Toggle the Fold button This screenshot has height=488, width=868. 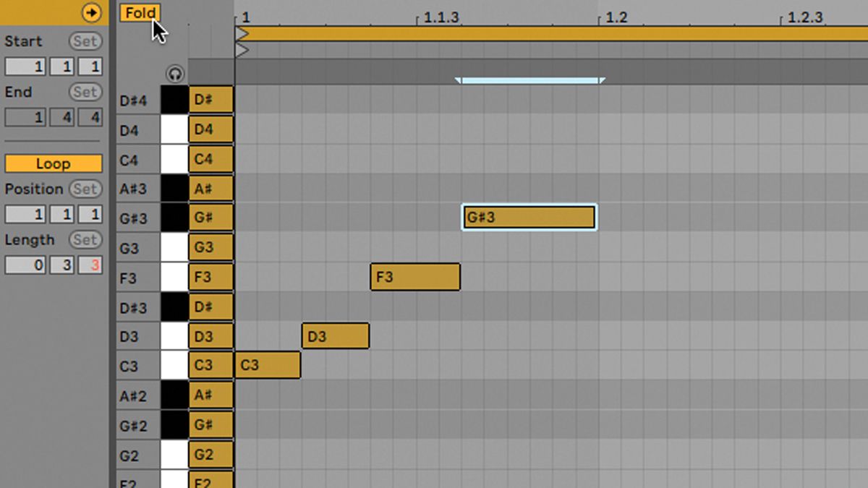[139, 12]
